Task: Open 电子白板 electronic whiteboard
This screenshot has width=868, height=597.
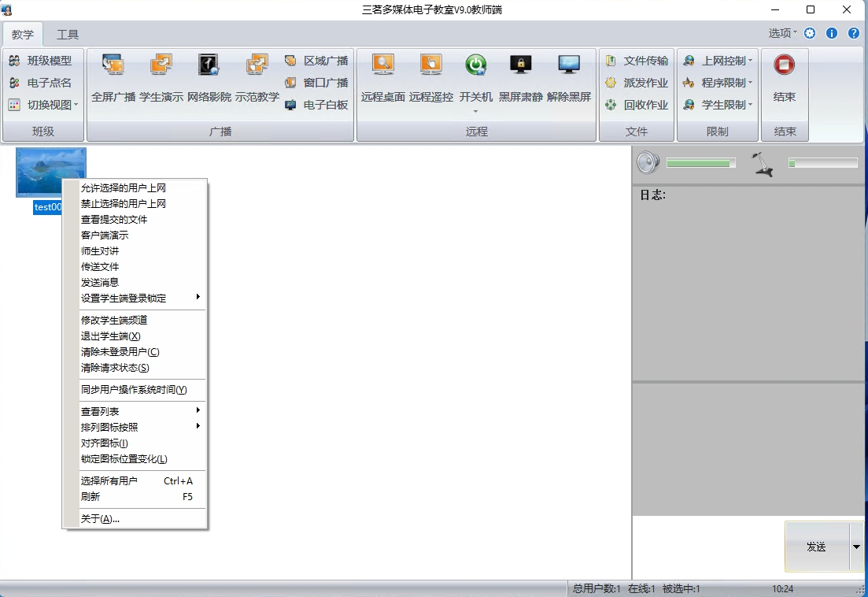Action: tap(316, 105)
